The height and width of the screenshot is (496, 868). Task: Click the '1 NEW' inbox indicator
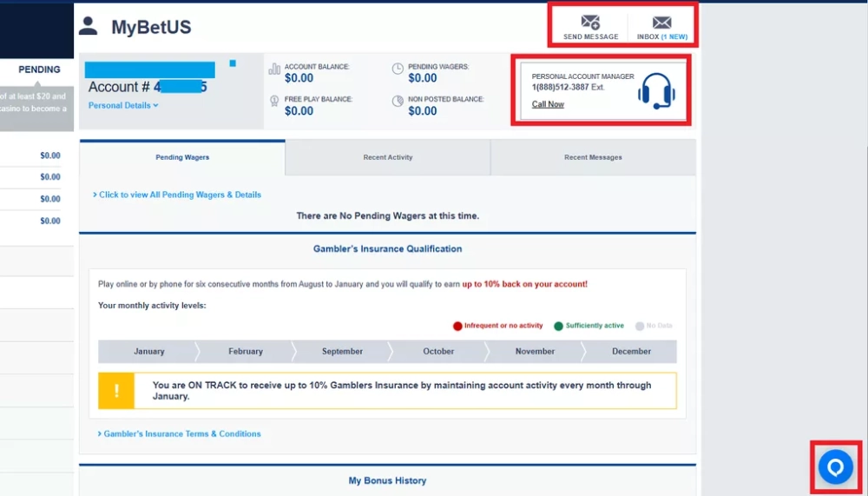(x=674, y=36)
